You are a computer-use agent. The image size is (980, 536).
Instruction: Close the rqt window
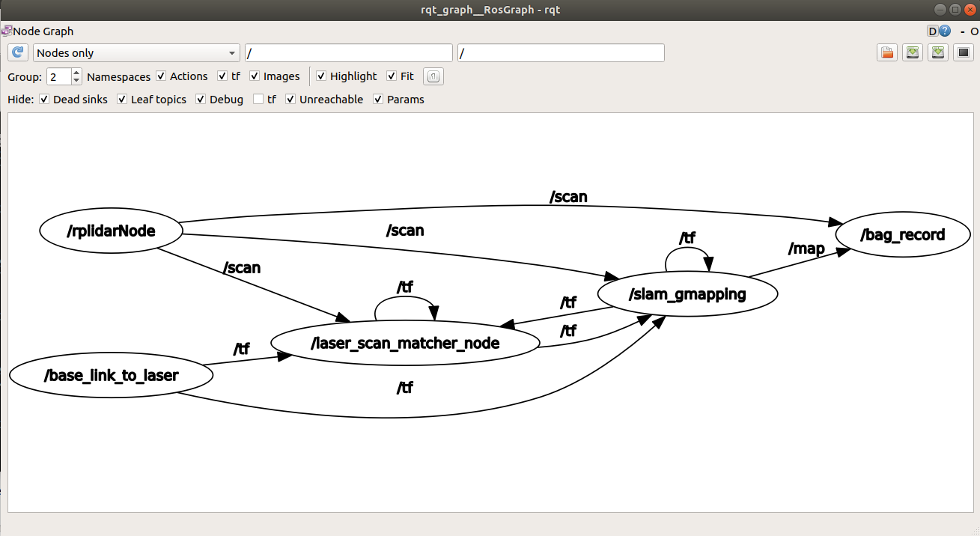pos(969,9)
